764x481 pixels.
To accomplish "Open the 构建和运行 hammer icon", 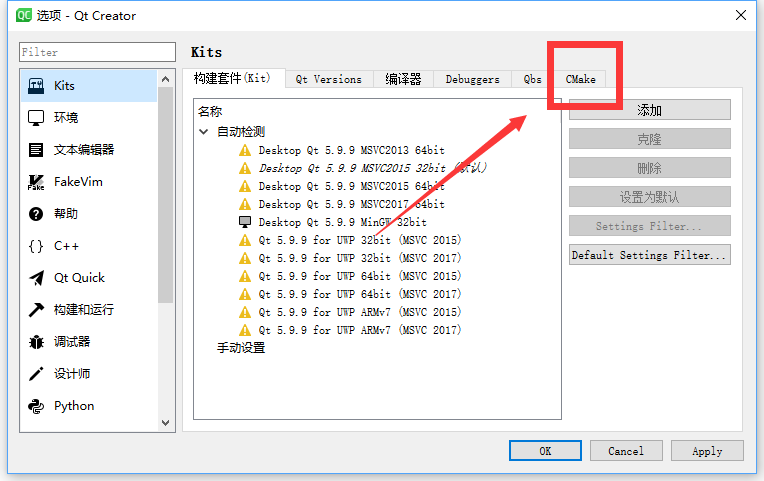I will (36, 310).
